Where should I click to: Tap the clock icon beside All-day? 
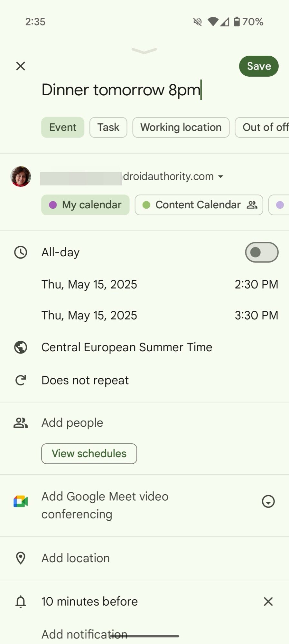(21, 252)
